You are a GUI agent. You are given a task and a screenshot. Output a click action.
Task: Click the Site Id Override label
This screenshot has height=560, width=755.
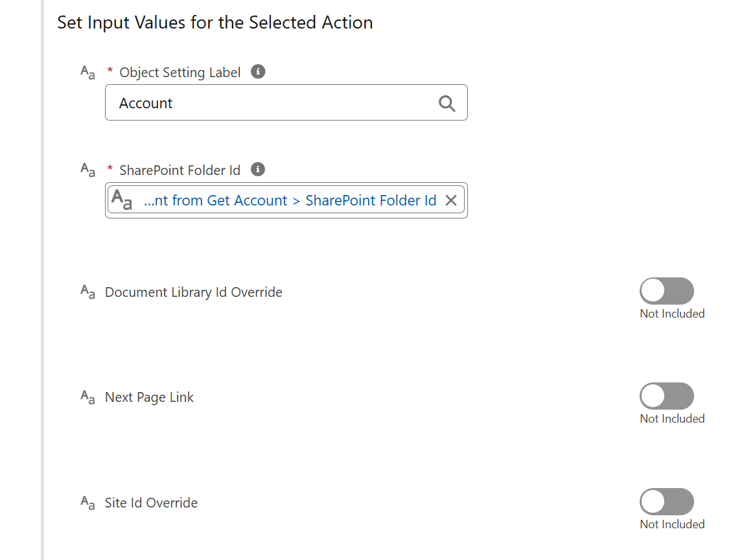[x=151, y=503]
